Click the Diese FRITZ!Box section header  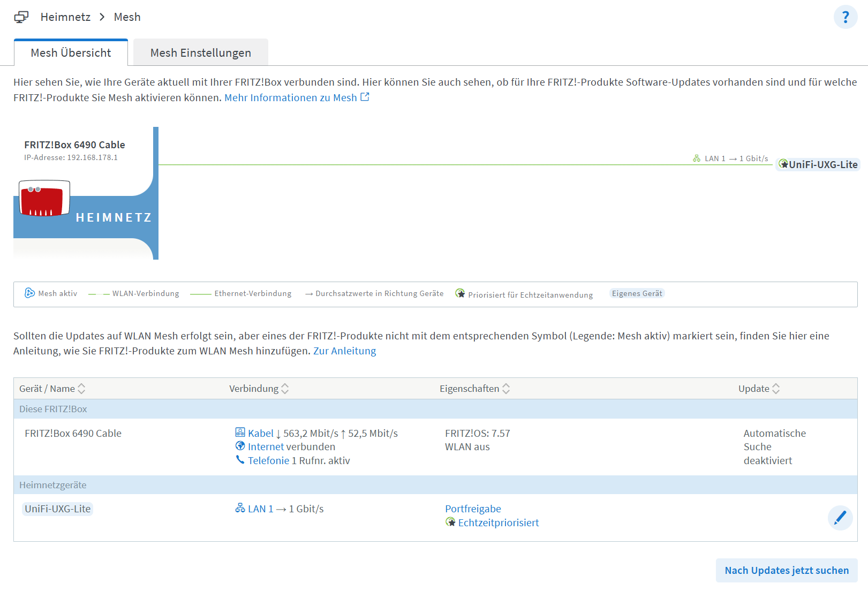pyautogui.click(x=435, y=409)
